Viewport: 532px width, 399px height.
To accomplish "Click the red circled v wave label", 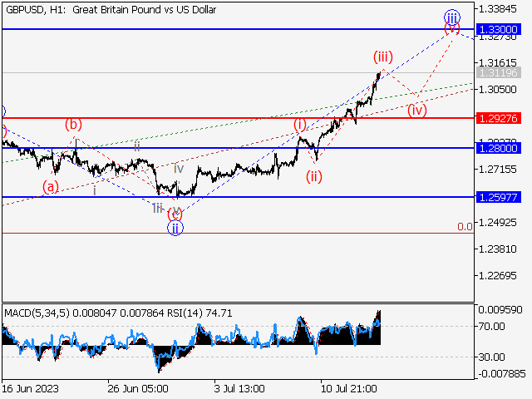I will tap(452, 27).
